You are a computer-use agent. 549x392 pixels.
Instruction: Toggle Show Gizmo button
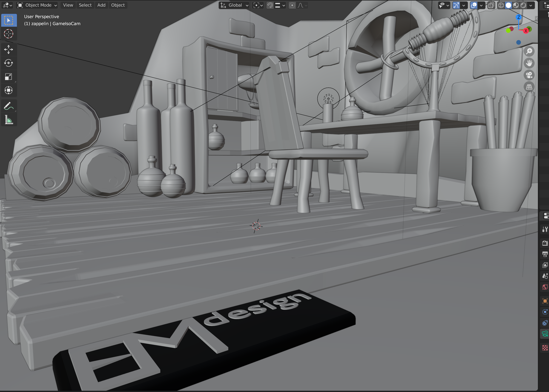pos(456,5)
